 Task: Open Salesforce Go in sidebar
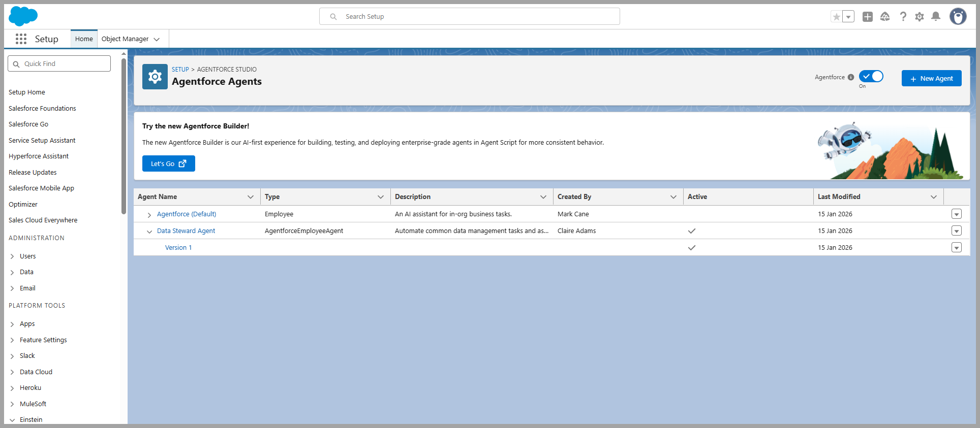tap(28, 124)
